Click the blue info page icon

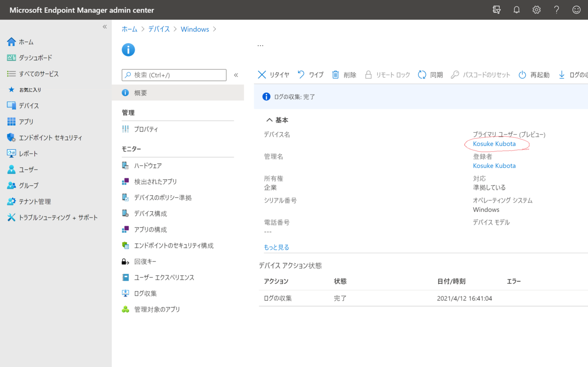[x=128, y=49]
